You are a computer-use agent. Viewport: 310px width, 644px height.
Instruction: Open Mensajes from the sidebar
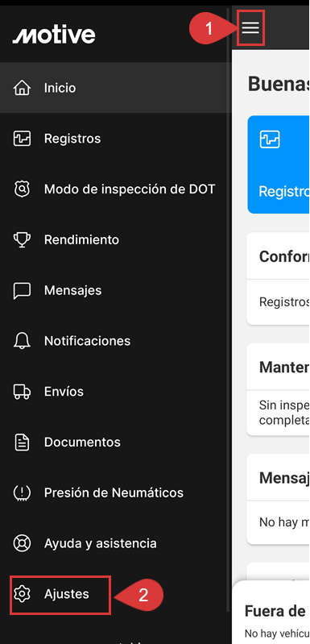click(x=116, y=291)
